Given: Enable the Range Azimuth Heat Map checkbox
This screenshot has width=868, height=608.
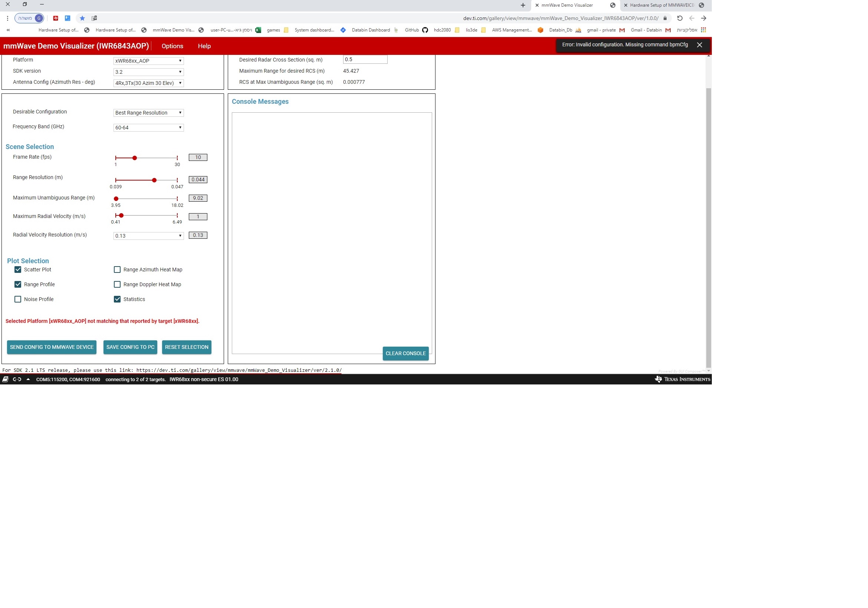Looking at the screenshot, I should coord(117,270).
